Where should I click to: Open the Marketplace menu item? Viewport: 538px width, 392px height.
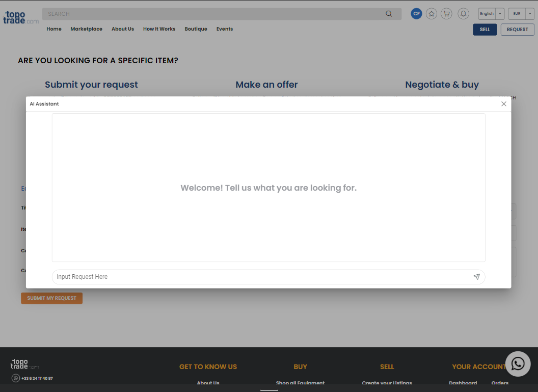click(x=87, y=29)
